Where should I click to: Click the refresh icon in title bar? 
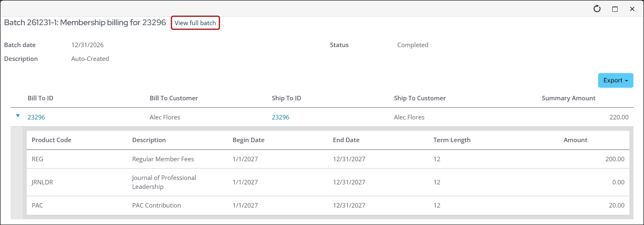(597, 9)
